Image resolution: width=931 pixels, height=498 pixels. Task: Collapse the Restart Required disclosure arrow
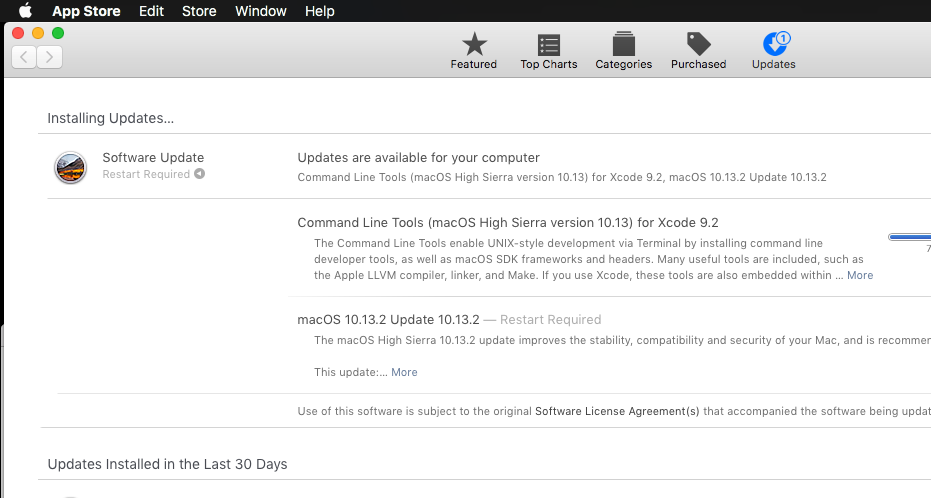200,174
